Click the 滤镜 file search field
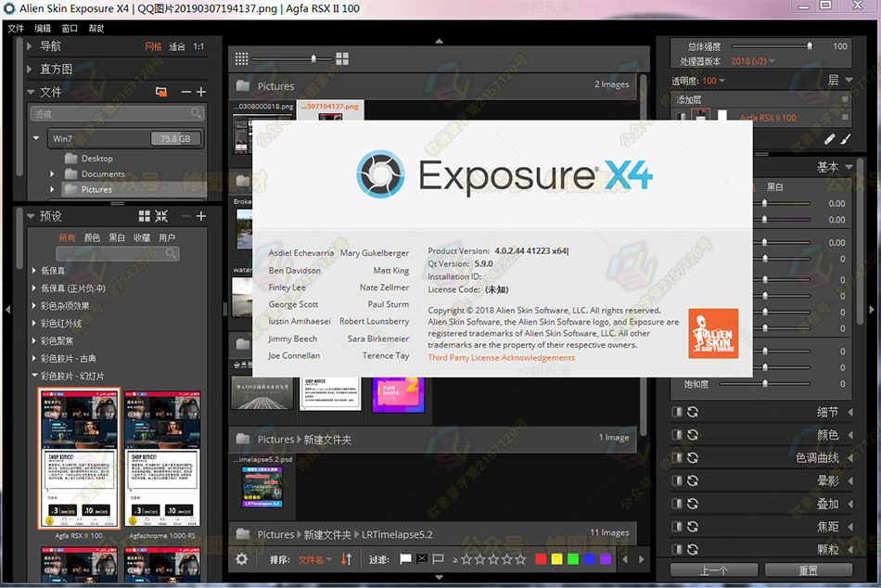The height and width of the screenshot is (588, 881). pyautogui.click(x=117, y=113)
